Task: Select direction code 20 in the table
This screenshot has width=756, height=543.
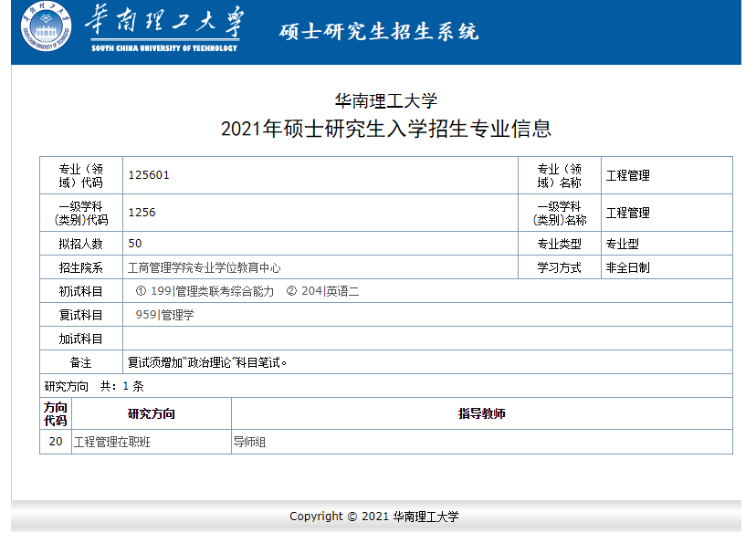Action: pyautogui.click(x=56, y=442)
